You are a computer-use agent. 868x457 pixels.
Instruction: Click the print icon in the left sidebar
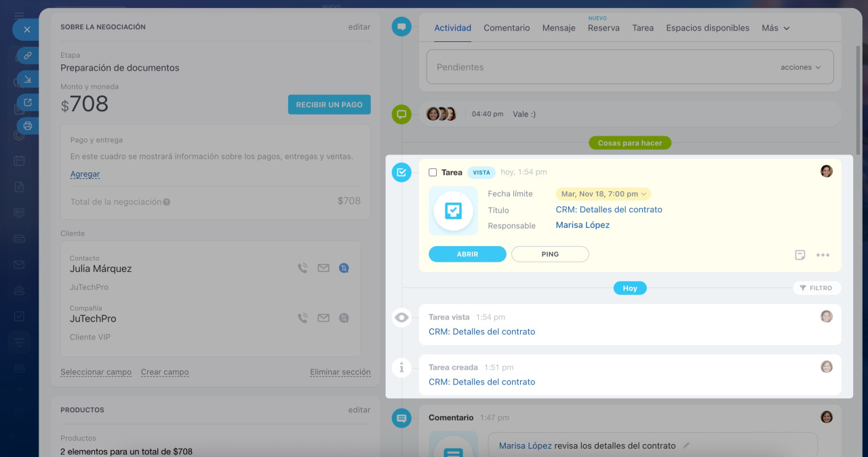coord(28,126)
